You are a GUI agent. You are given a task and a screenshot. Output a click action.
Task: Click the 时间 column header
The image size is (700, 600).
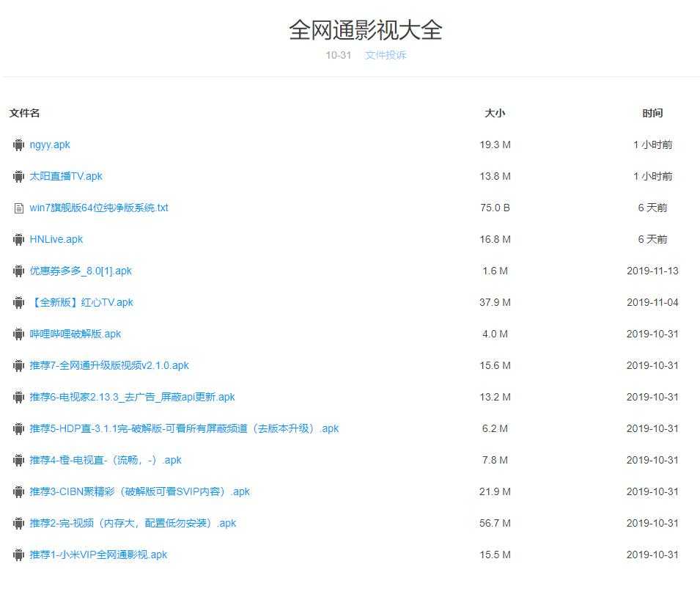652,113
